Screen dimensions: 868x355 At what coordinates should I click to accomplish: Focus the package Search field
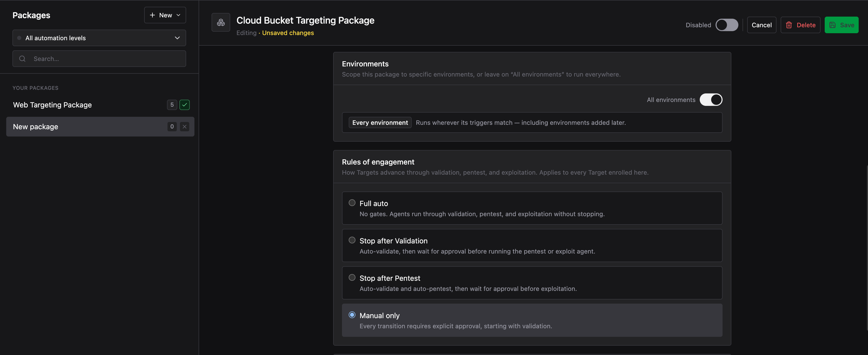point(99,59)
